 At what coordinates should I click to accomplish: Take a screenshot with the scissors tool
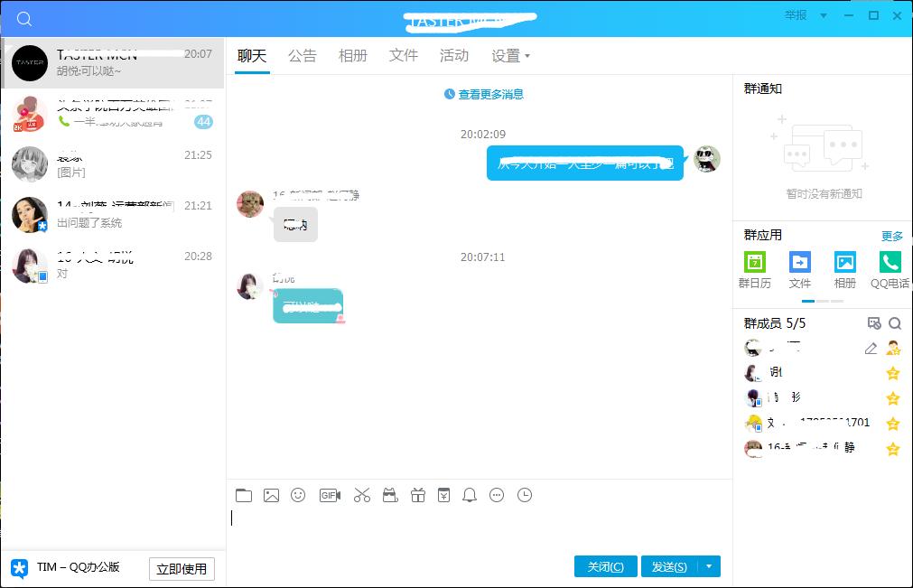(x=361, y=495)
